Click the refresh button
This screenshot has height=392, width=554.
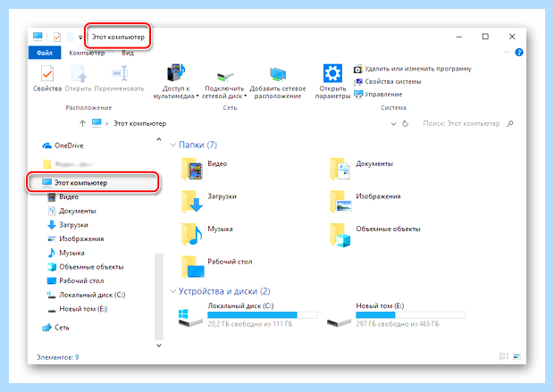click(x=406, y=123)
